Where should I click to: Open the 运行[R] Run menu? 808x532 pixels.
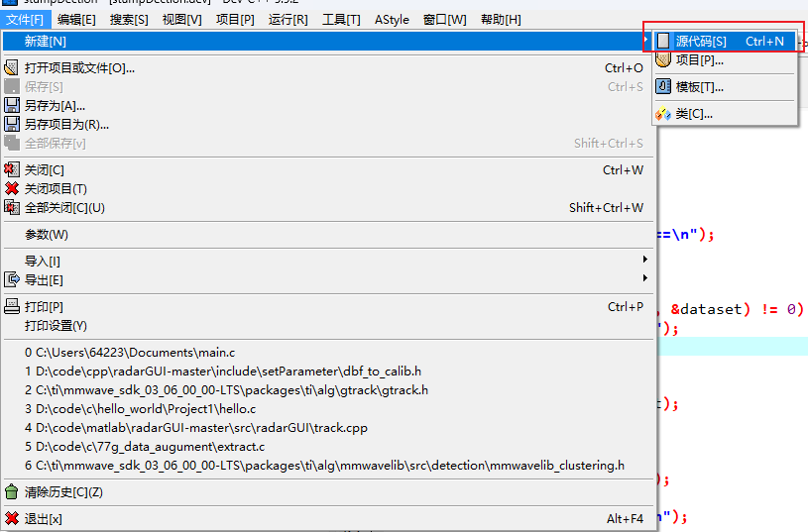click(x=289, y=20)
